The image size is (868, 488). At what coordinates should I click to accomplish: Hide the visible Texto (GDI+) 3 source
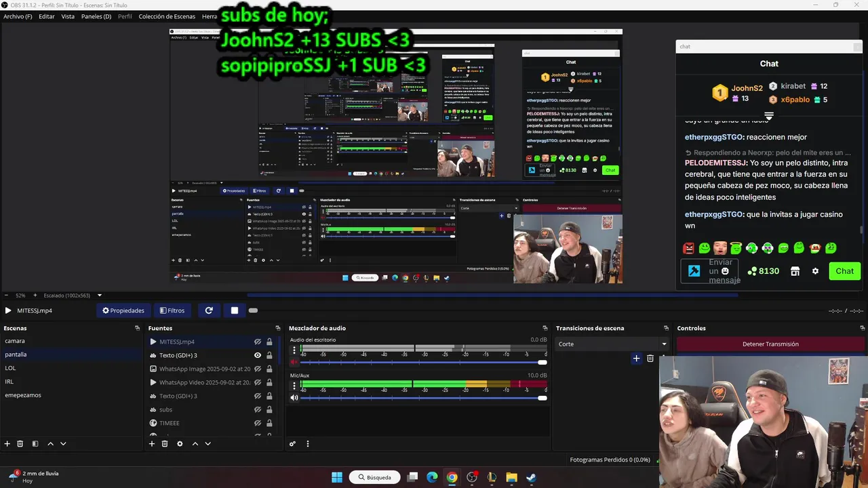pos(258,355)
